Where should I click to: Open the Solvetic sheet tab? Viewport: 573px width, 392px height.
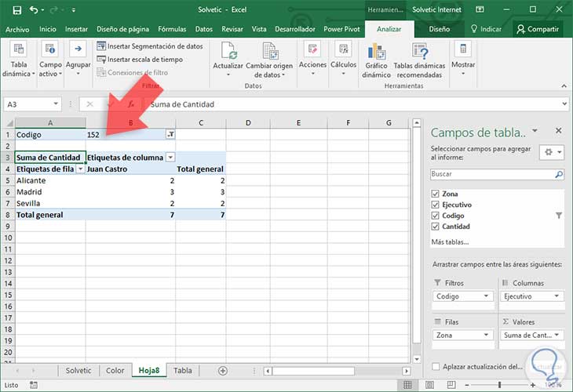coord(78,370)
